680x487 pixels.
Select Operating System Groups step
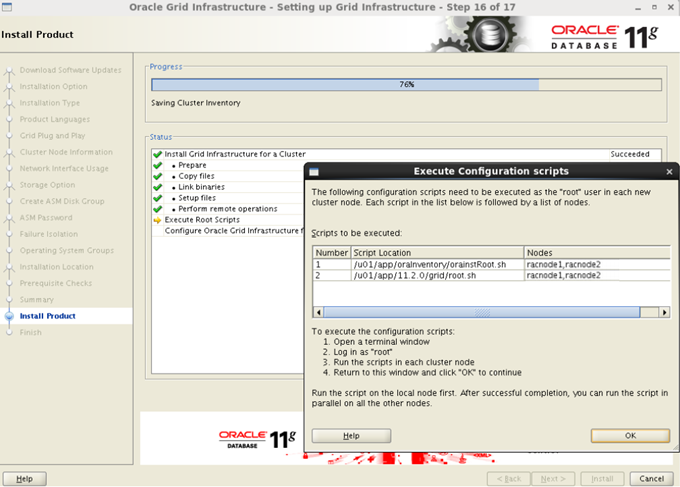pyautogui.click(x=66, y=251)
